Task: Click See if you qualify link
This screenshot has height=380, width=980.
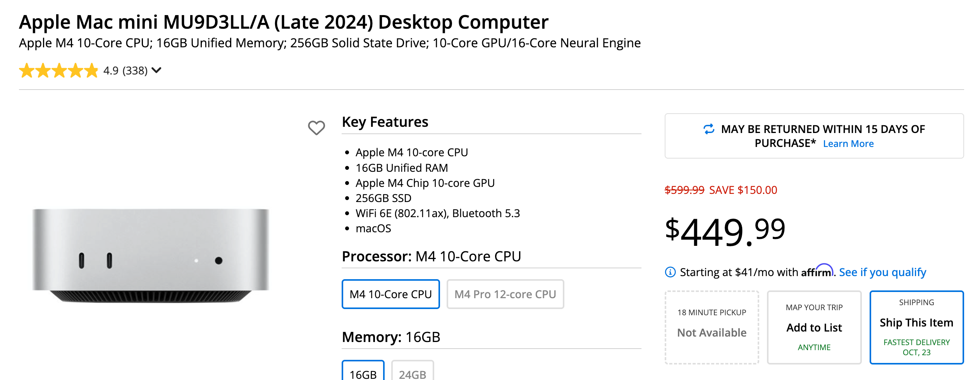Action: [882, 272]
